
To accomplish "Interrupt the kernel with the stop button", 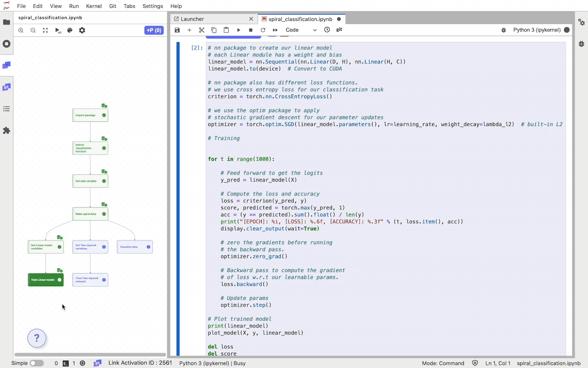I will pos(251,30).
